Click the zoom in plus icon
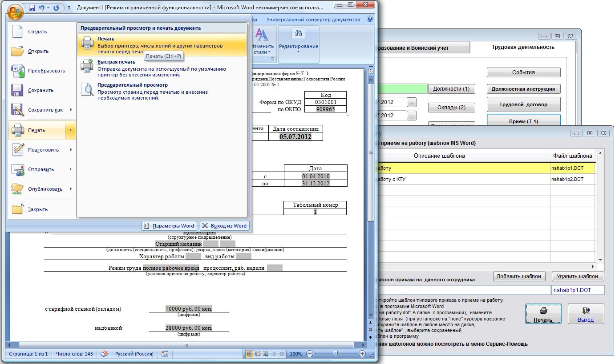This screenshot has height=364, width=615. pyautogui.click(x=362, y=354)
